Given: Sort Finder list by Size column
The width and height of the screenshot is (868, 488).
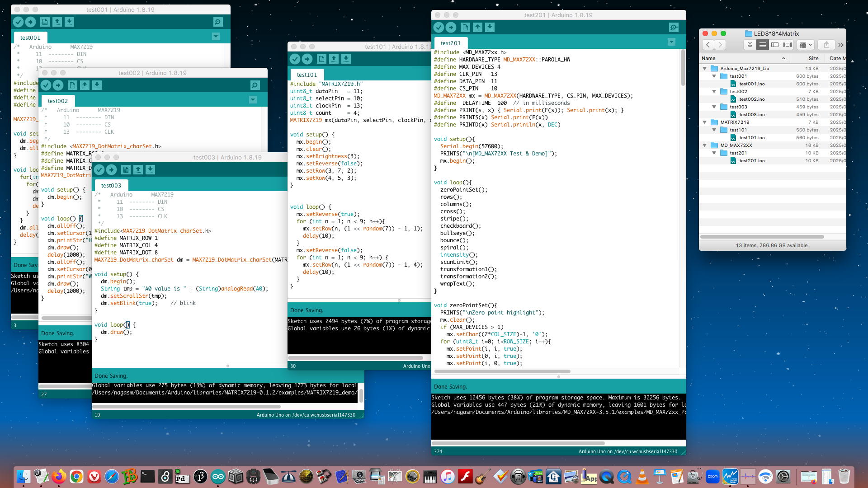Looking at the screenshot, I should (813, 58).
